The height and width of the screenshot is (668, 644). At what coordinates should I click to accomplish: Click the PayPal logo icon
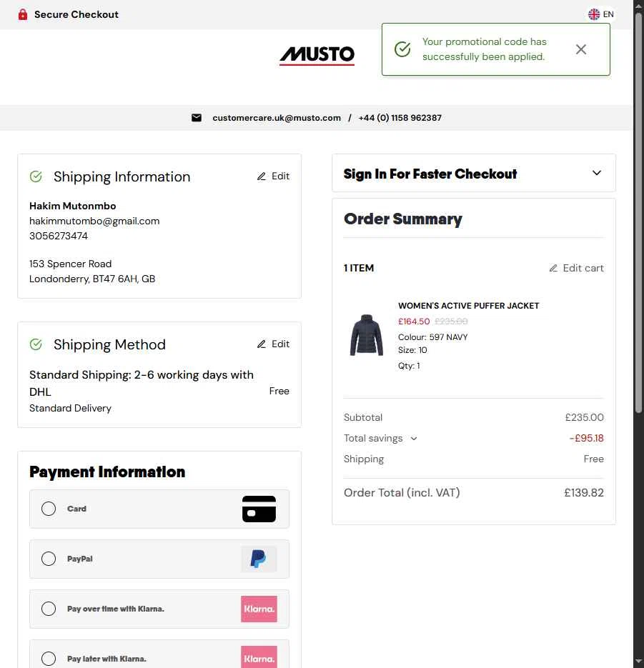[x=259, y=559]
